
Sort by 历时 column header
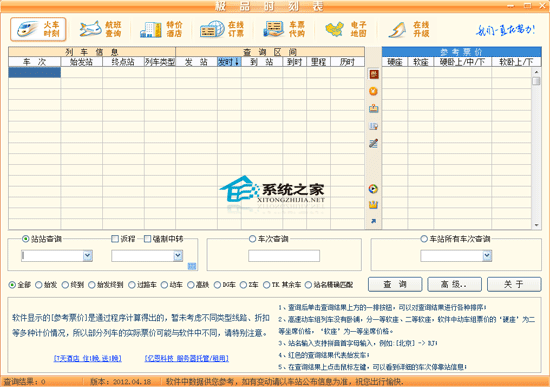[348, 62]
